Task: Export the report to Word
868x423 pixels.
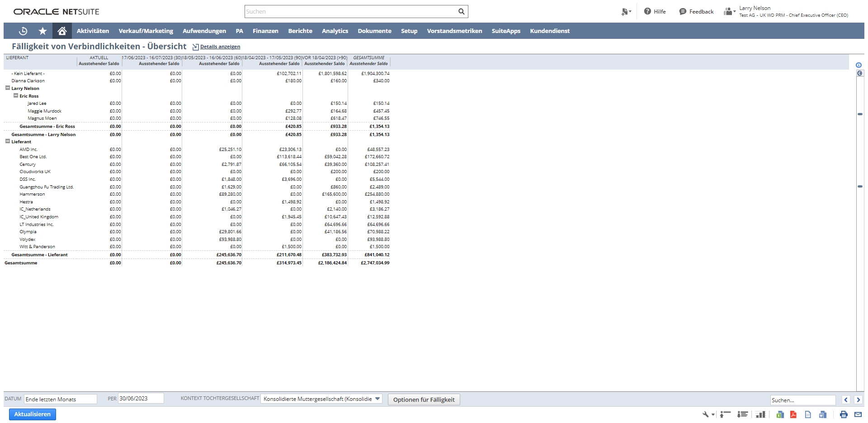Action: 823,414
